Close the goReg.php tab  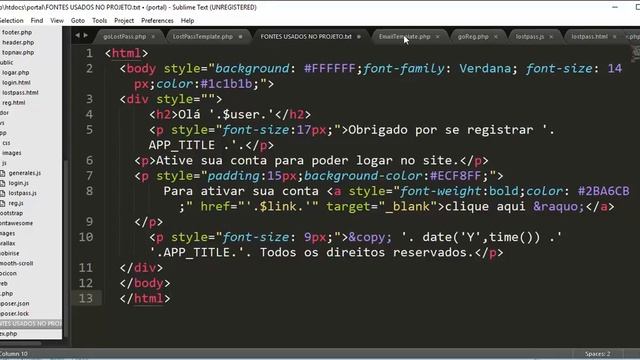496,37
